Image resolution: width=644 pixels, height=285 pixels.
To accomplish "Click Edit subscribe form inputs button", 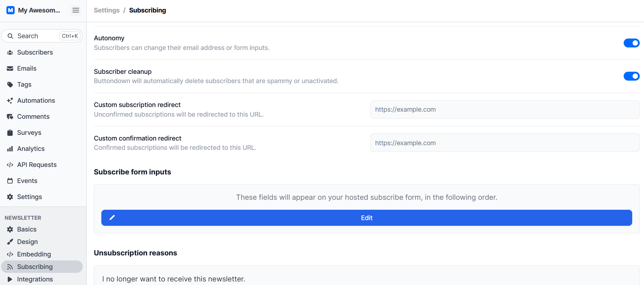I will click(x=366, y=218).
